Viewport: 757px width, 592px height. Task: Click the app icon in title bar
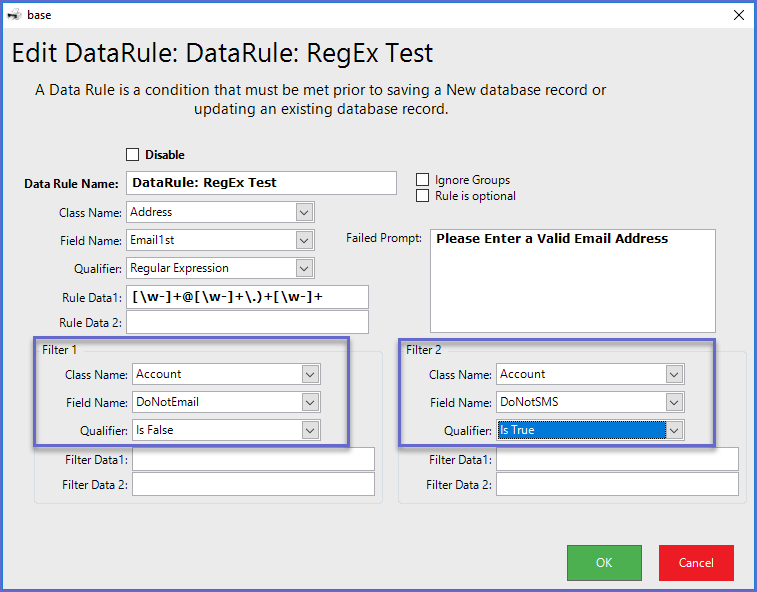(x=14, y=15)
